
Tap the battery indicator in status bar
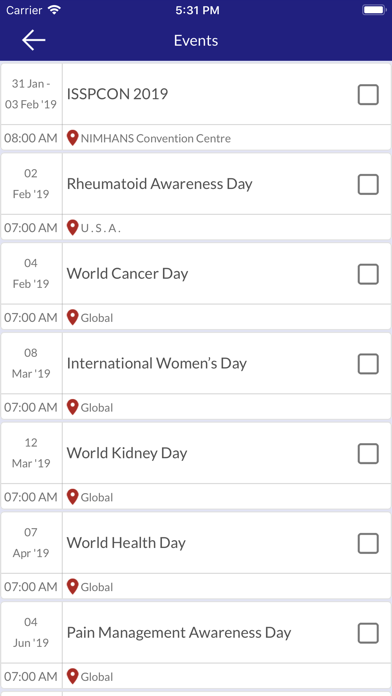pos(374,10)
